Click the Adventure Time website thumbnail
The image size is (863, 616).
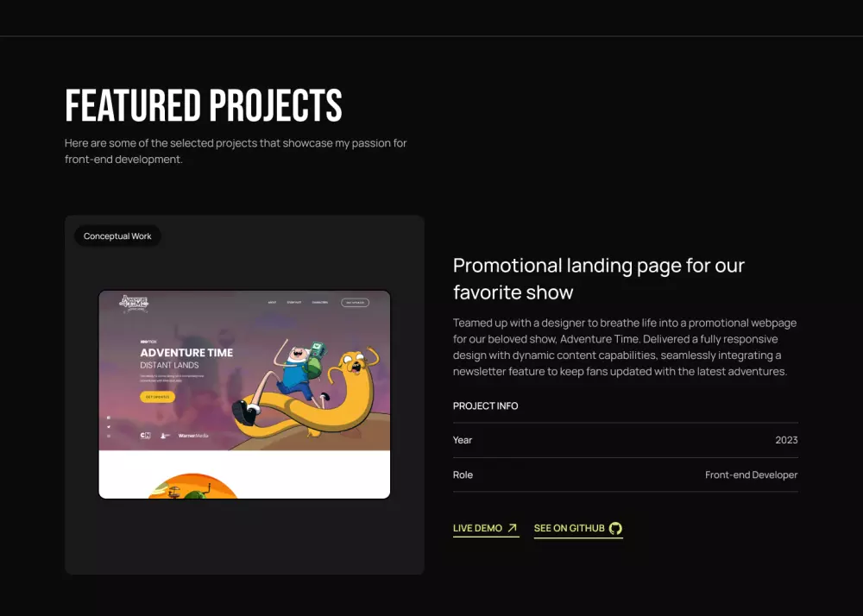pos(244,393)
